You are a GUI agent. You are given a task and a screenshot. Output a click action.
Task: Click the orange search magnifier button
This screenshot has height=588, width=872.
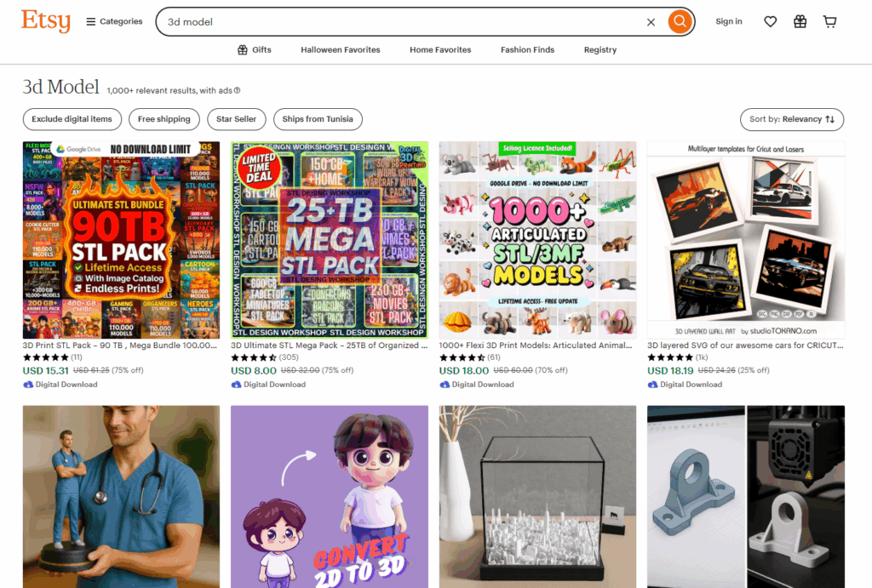(680, 21)
